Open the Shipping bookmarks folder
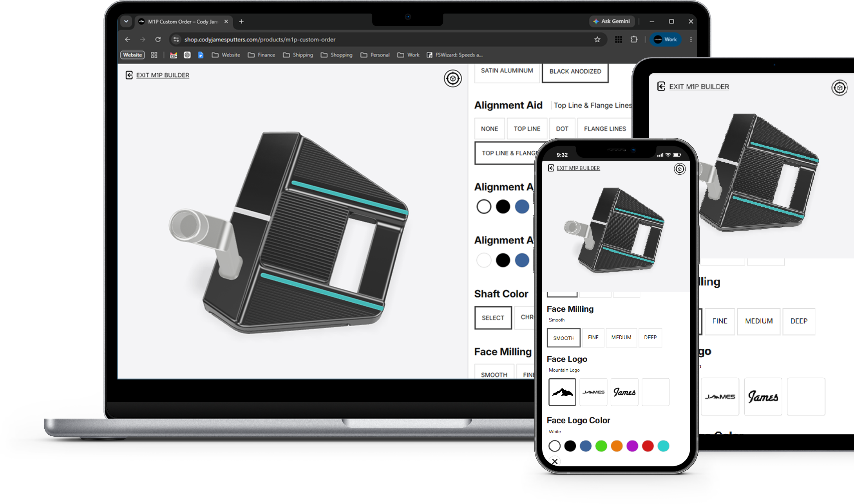 point(298,55)
